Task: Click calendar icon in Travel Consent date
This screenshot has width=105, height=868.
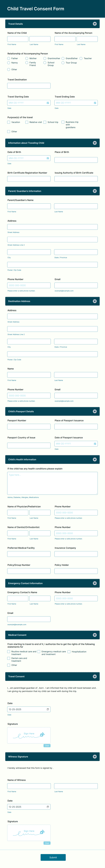Action: [x=48, y=709]
